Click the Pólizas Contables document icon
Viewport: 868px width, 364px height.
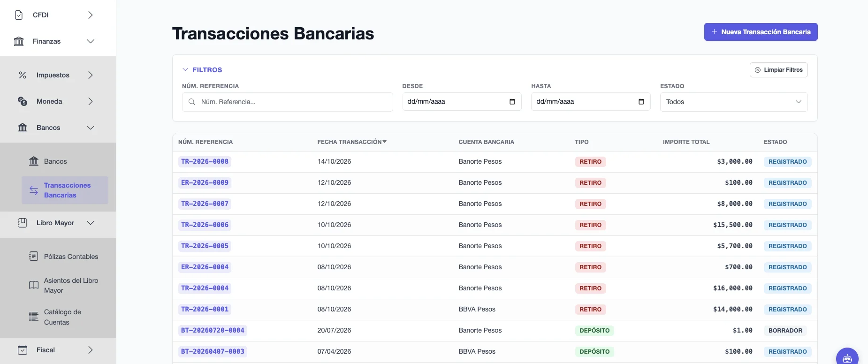point(34,256)
